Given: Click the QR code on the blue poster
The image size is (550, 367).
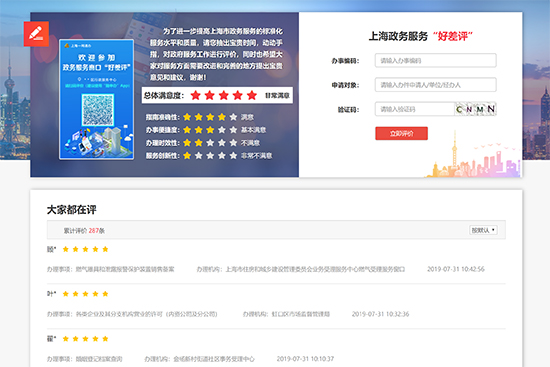Looking at the screenshot, I should pos(98,110).
